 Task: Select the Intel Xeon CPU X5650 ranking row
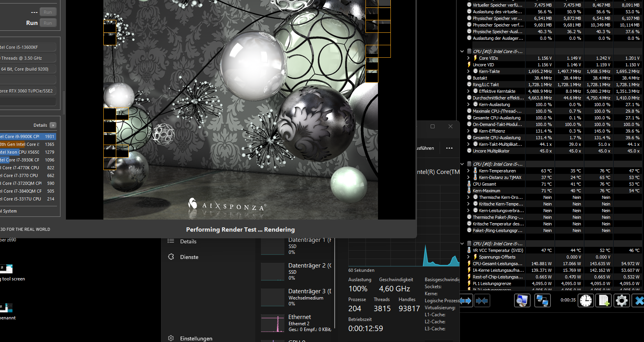point(28,152)
